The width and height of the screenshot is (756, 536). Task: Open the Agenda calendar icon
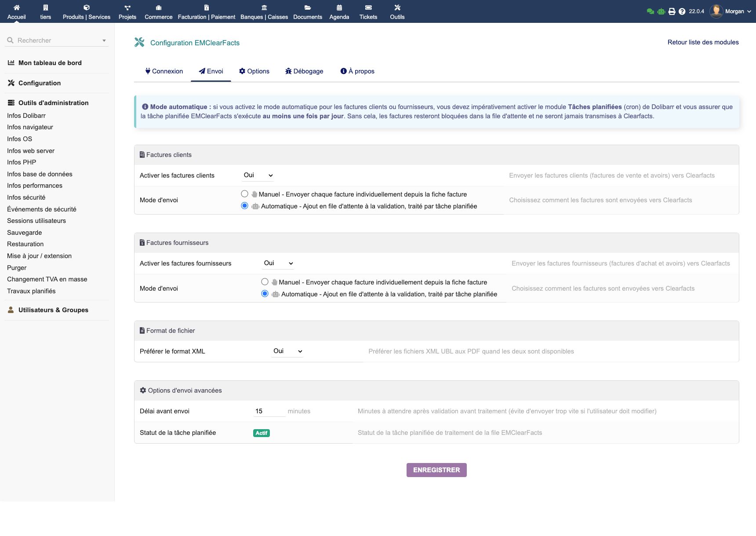click(x=339, y=11)
